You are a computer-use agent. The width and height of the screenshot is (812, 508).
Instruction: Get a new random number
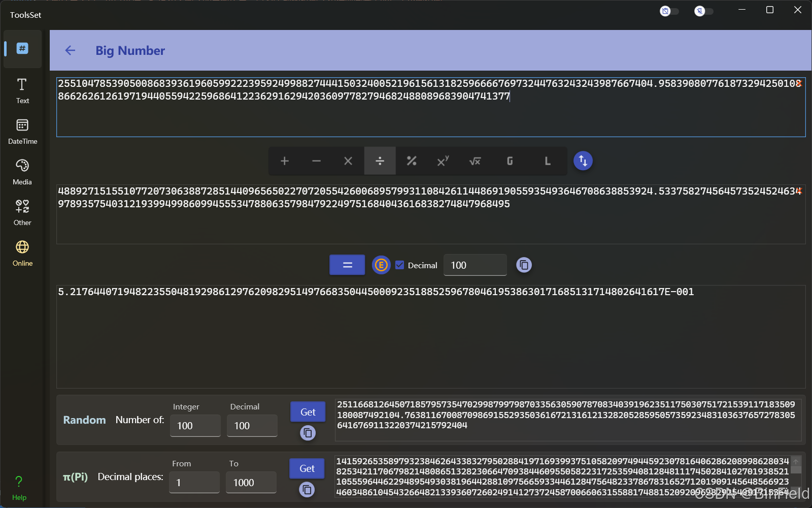(x=308, y=412)
